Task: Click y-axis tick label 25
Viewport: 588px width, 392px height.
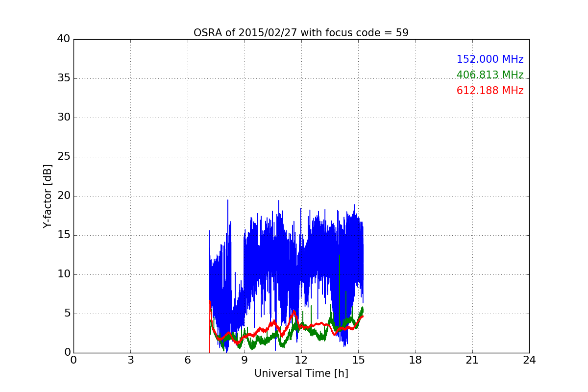Action: [x=64, y=157]
